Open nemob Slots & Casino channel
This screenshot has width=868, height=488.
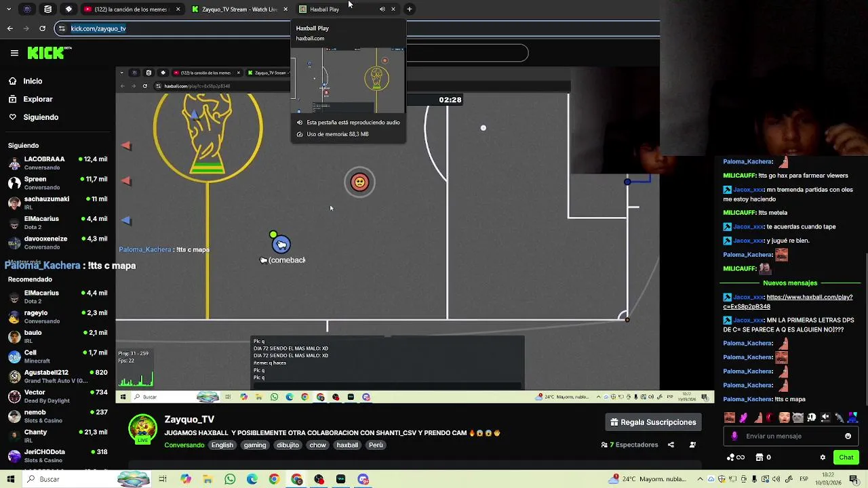pyautogui.click(x=58, y=416)
